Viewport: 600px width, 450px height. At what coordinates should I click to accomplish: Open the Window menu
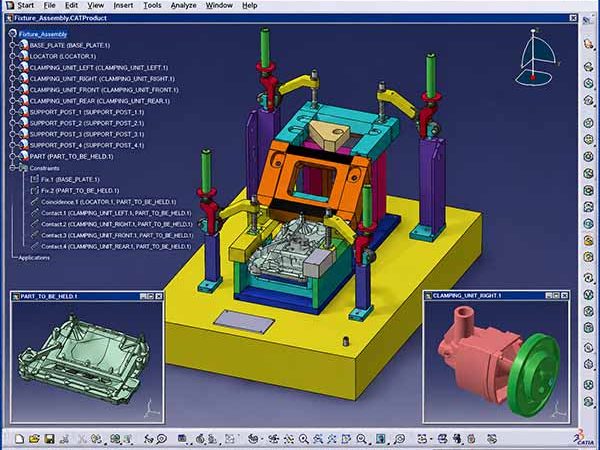219,5
